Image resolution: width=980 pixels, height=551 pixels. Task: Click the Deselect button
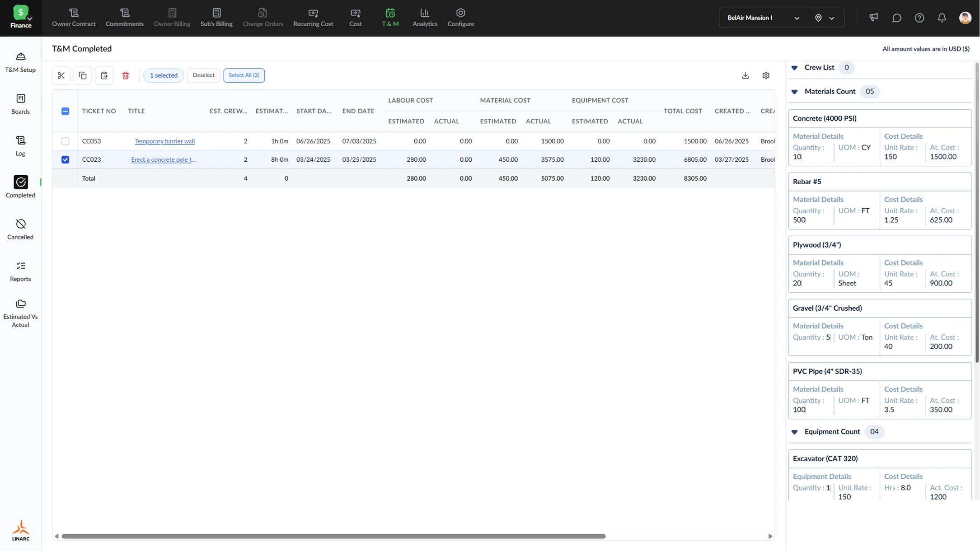[203, 75]
